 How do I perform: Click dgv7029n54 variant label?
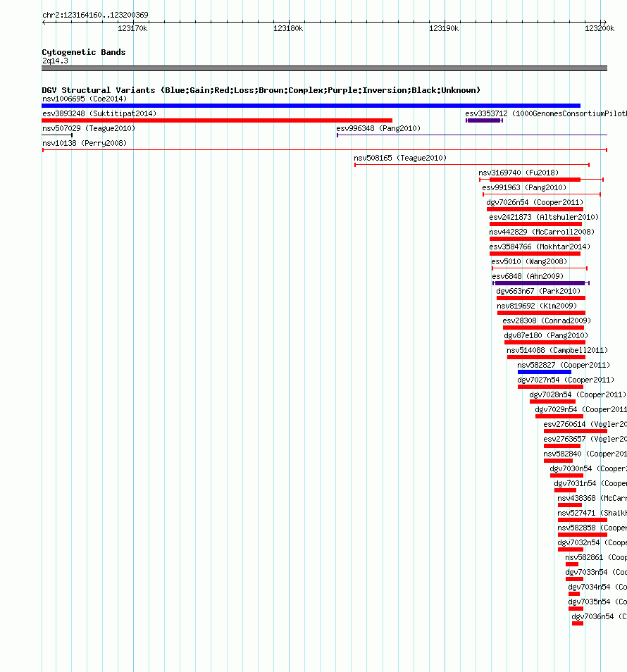[x=581, y=409]
